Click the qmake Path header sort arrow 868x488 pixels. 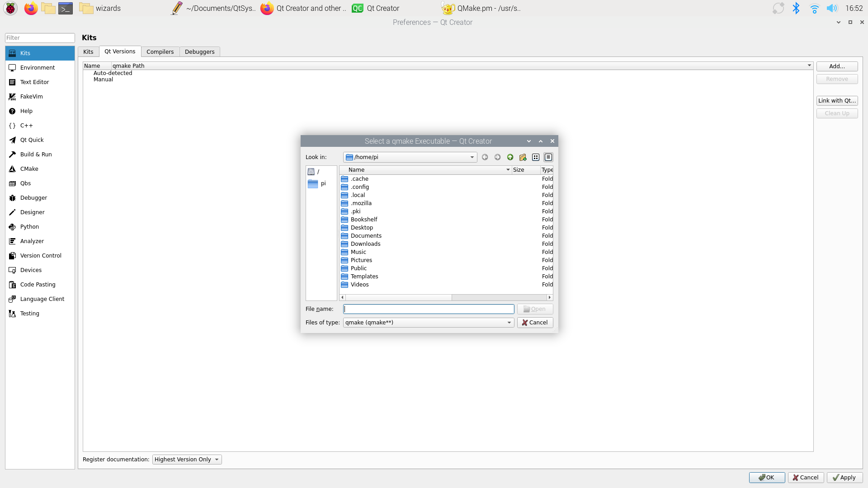pyautogui.click(x=809, y=66)
